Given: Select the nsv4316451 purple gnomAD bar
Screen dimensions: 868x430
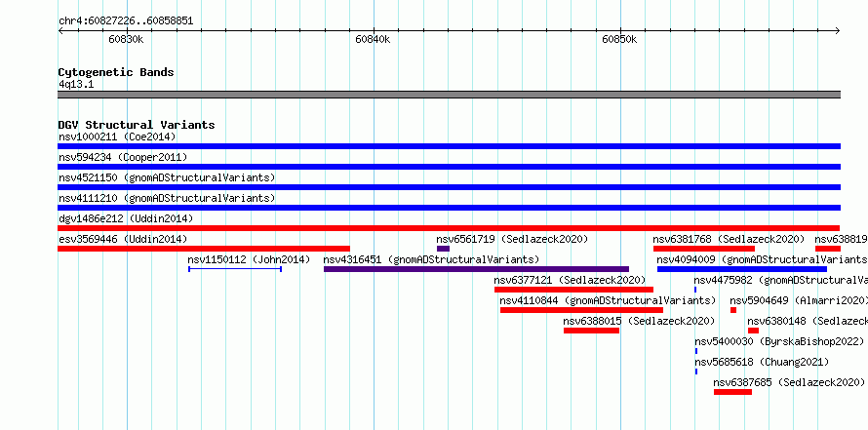Looking at the screenshot, I should pos(476,269).
